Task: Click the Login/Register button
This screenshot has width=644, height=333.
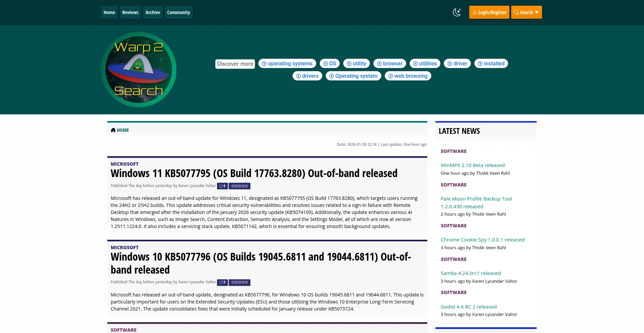Action: click(489, 12)
